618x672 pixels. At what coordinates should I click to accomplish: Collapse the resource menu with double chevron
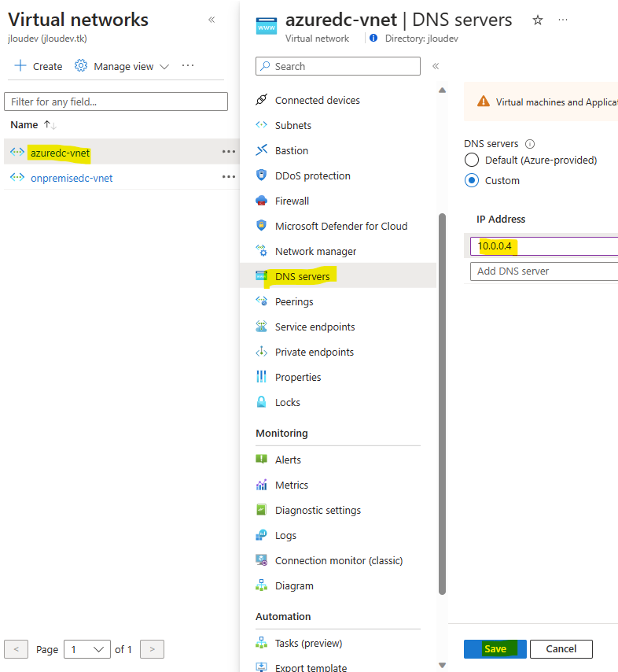[x=436, y=66]
